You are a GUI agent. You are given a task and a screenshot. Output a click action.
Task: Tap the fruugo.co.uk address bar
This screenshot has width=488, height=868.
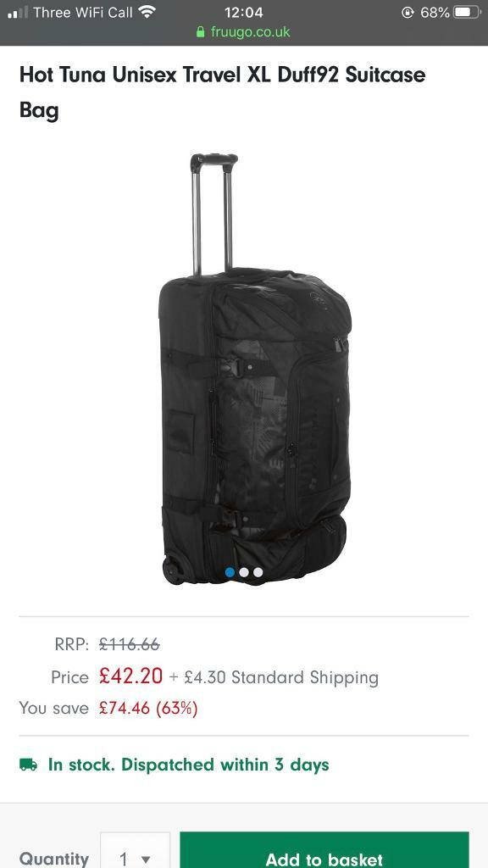coord(243,31)
